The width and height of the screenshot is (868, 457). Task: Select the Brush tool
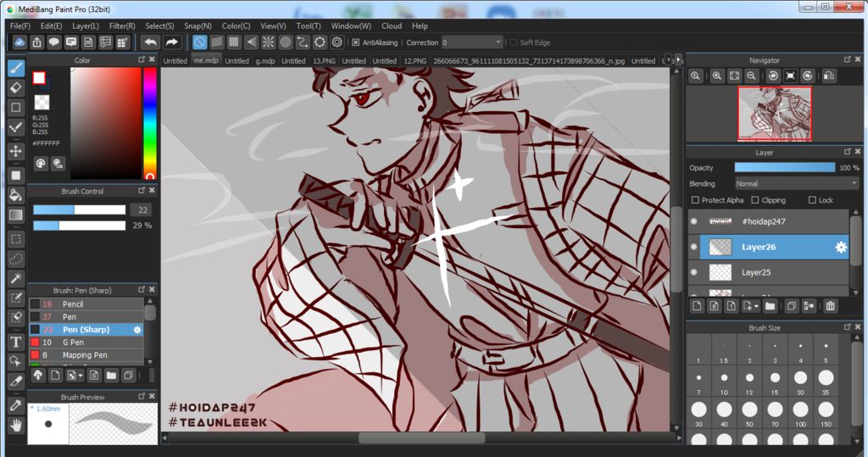point(16,68)
